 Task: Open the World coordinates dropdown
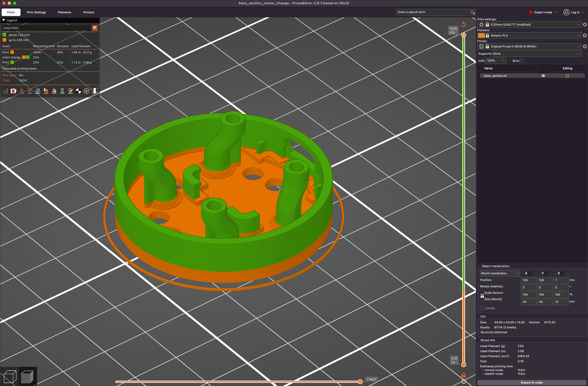pyautogui.click(x=500, y=273)
